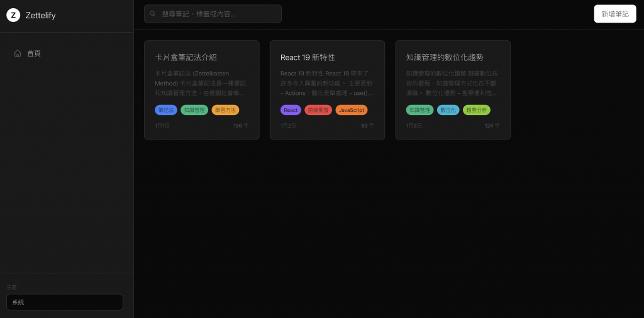The image size is (644, 318).
Task: Click the search magnifier icon
Action: click(x=152, y=14)
